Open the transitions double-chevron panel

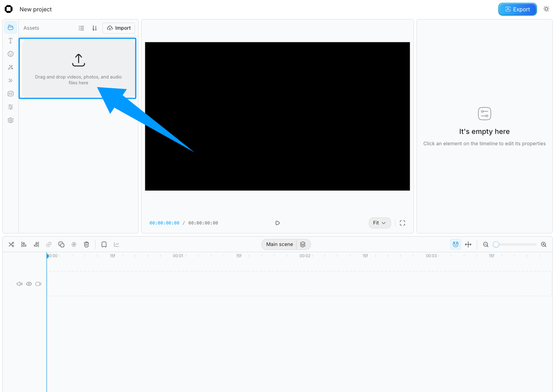coord(10,81)
